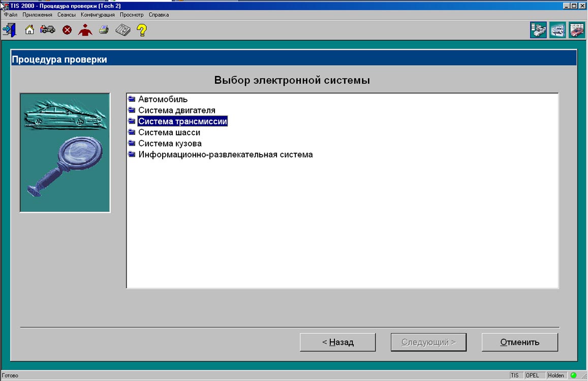Open the Конфигурация menu
The height and width of the screenshot is (381, 588).
pos(98,15)
